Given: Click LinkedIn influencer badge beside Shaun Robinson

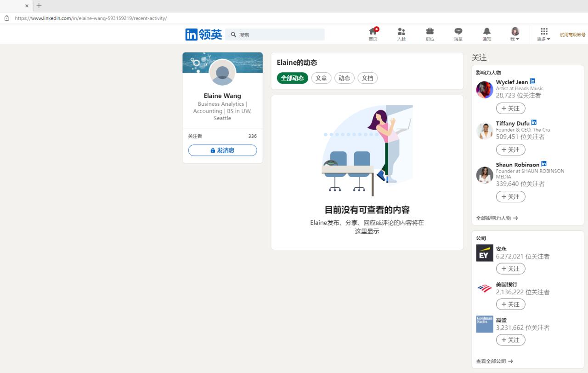Looking at the screenshot, I should (x=544, y=164).
